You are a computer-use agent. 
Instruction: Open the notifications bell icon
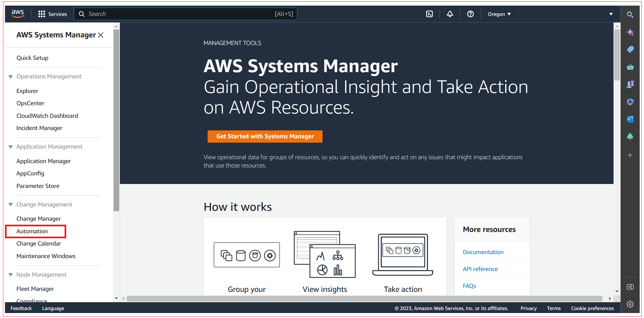pyautogui.click(x=450, y=14)
